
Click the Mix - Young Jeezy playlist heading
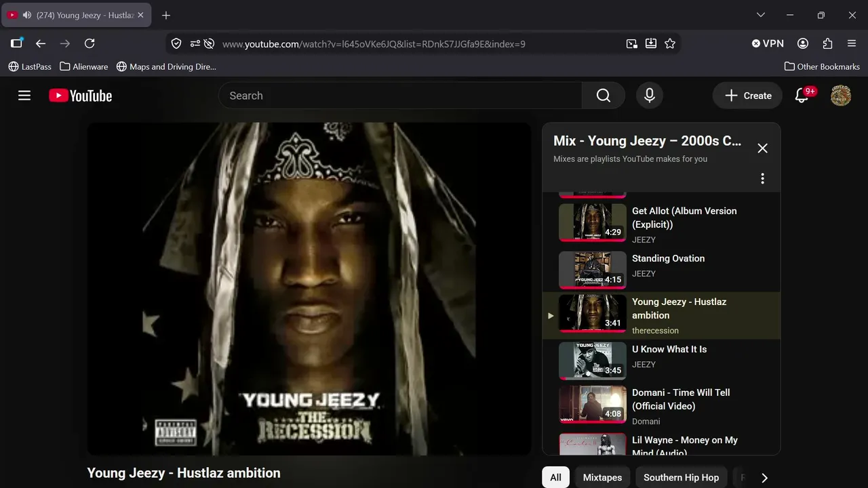(647, 141)
